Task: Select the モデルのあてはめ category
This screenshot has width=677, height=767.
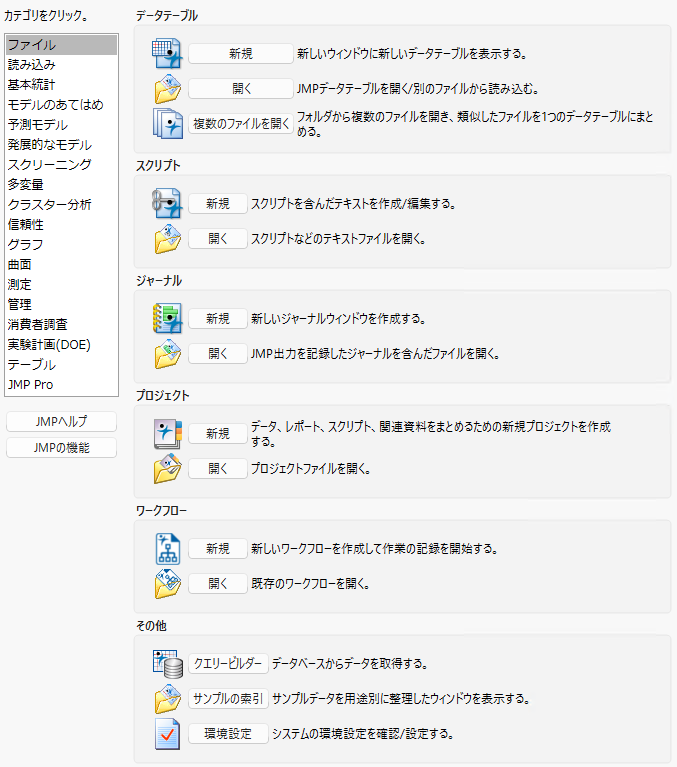Action: pos(62,105)
